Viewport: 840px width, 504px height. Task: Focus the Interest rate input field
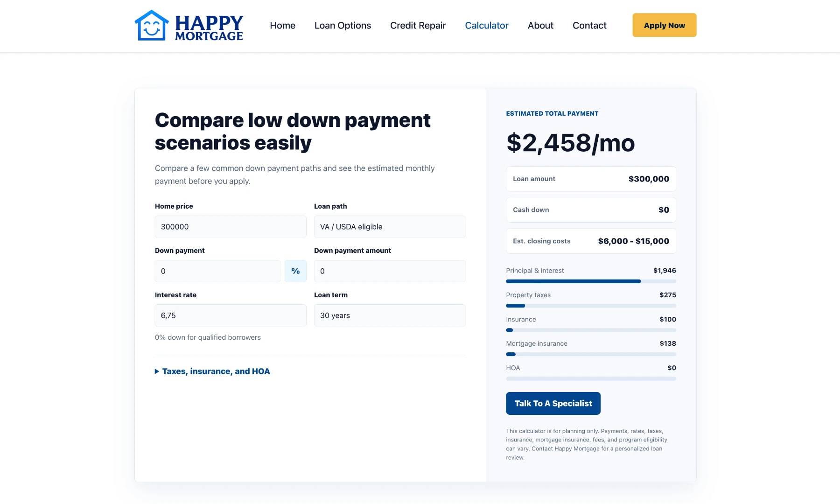tap(231, 315)
